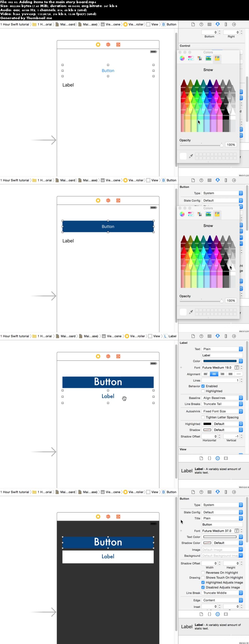Select Color Wheel tab in Colors panel beside unfilled Button

click(182, 58)
